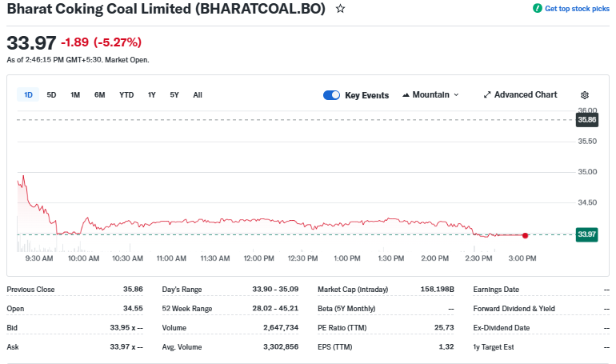Screen dimensions: 616x364
Task: Select the All range tab
Action: 198,94
